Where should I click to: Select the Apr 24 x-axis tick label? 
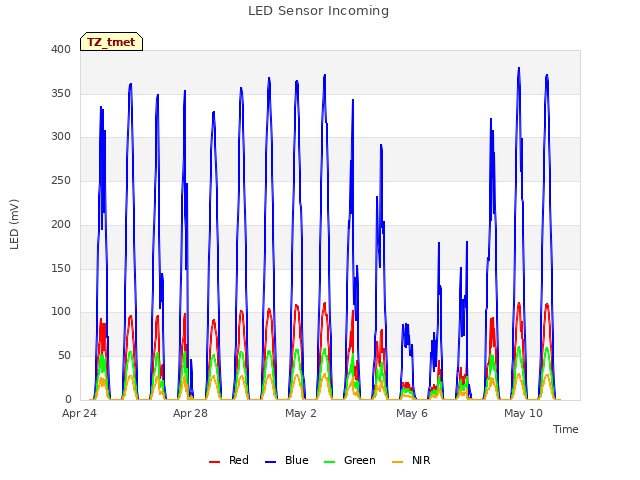click(x=79, y=413)
